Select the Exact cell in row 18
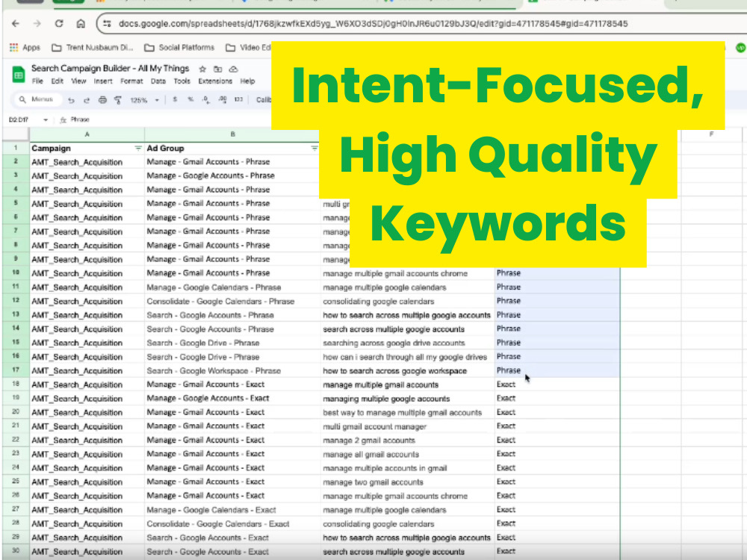Image resolution: width=747 pixels, height=560 pixels. 557,385
